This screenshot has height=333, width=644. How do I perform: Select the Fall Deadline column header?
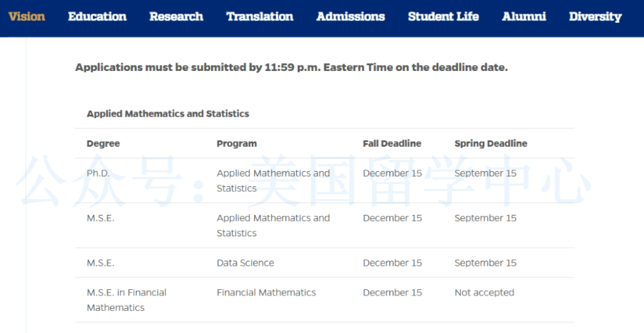pyautogui.click(x=392, y=143)
